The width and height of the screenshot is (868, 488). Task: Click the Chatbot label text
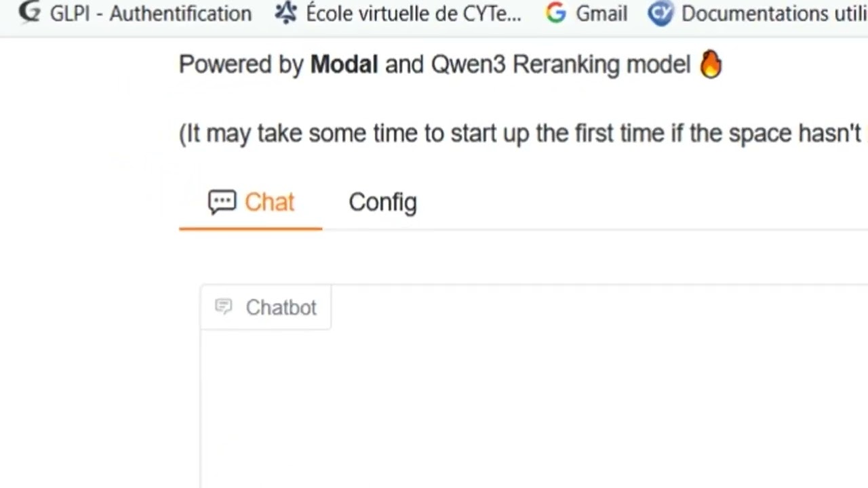281,308
